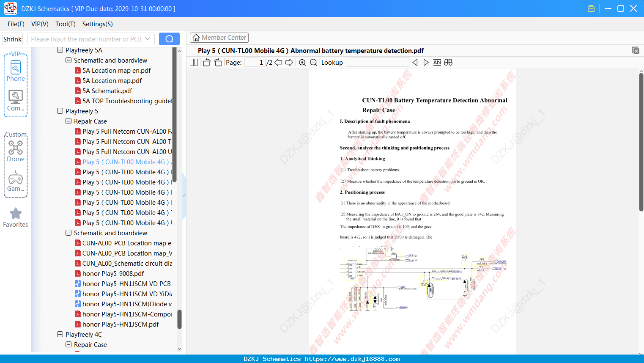Select the Abnormal battery temperature detection.pdf tab
Image resolution: width=644 pixels, height=363 pixels.
311,51
